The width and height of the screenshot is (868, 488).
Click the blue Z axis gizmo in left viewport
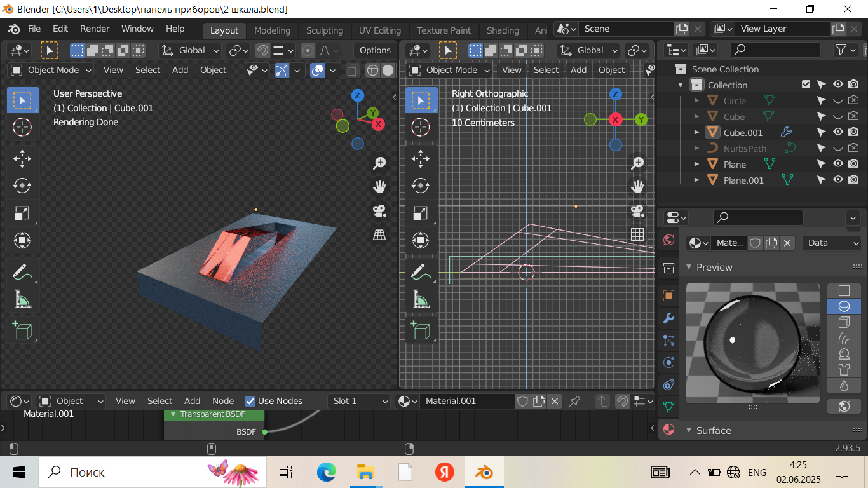point(358,95)
